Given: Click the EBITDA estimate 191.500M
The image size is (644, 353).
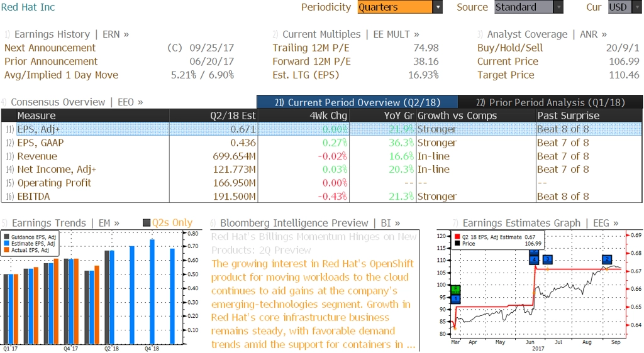Looking at the screenshot, I should coord(234,197).
